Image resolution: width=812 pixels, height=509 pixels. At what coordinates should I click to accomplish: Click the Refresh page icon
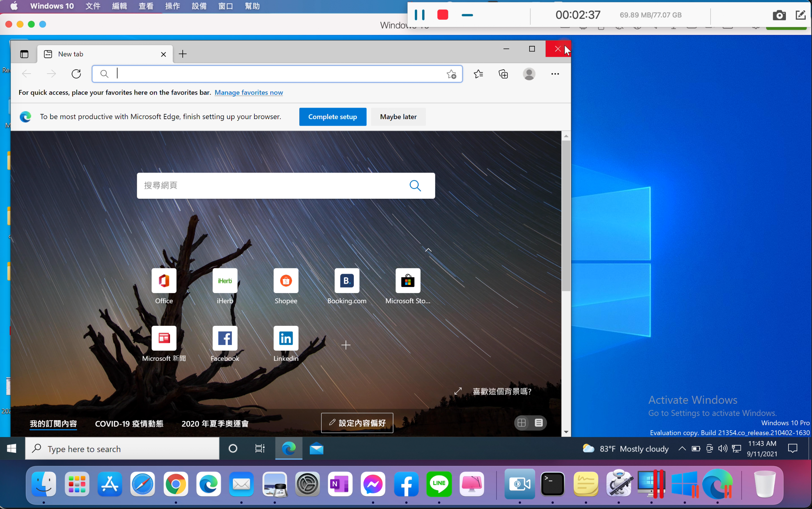click(76, 74)
